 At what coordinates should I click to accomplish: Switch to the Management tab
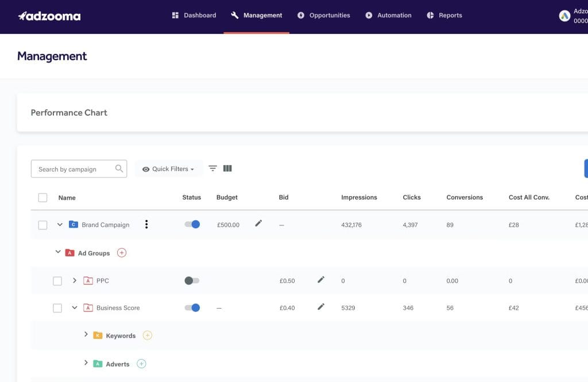(x=257, y=15)
